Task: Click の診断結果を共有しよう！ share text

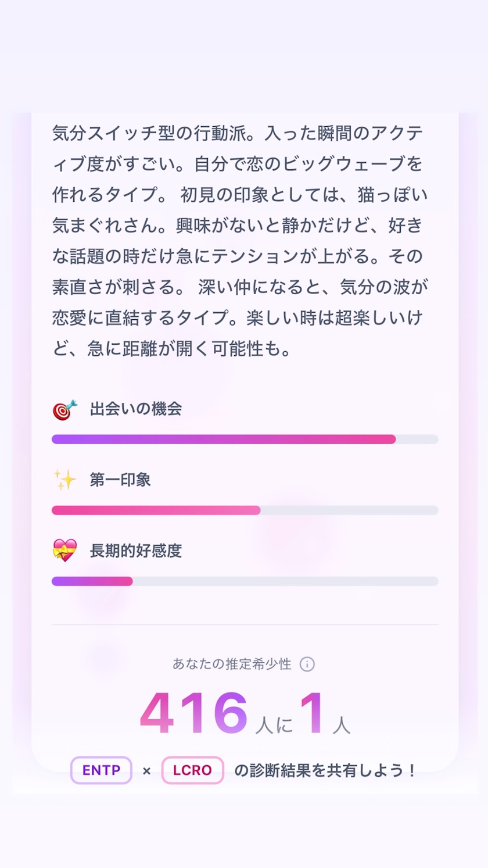Action: point(325,770)
